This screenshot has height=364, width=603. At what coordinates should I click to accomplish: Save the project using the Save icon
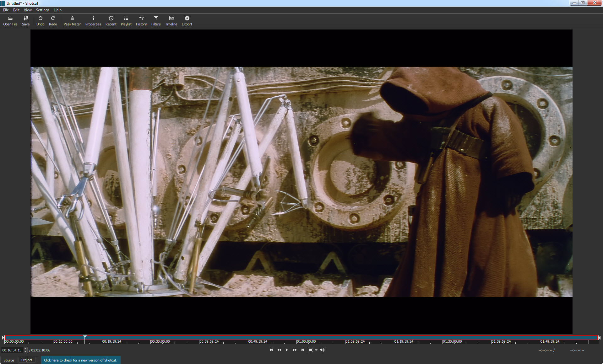(26, 21)
